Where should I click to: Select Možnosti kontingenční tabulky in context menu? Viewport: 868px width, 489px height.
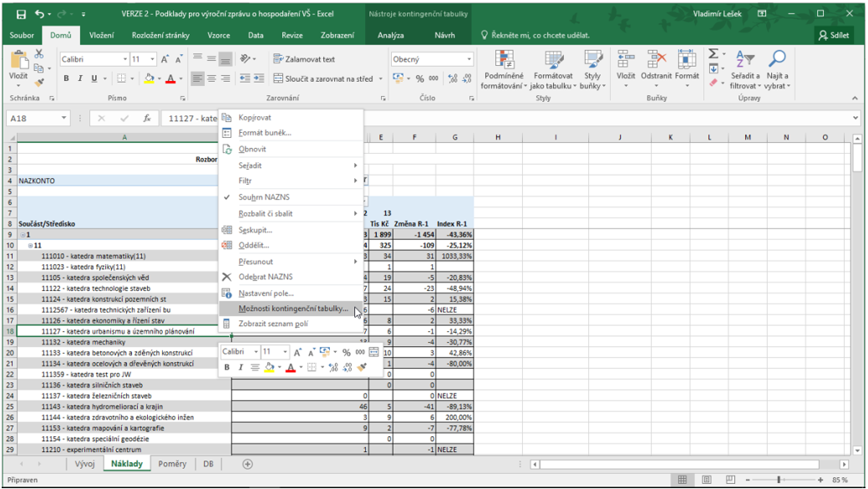click(x=292, y=308)
